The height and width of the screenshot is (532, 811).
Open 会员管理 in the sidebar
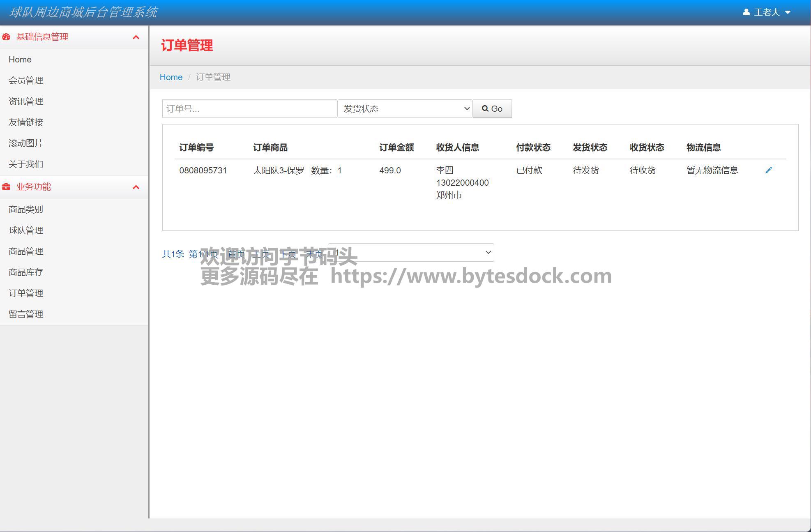point(26,81)
